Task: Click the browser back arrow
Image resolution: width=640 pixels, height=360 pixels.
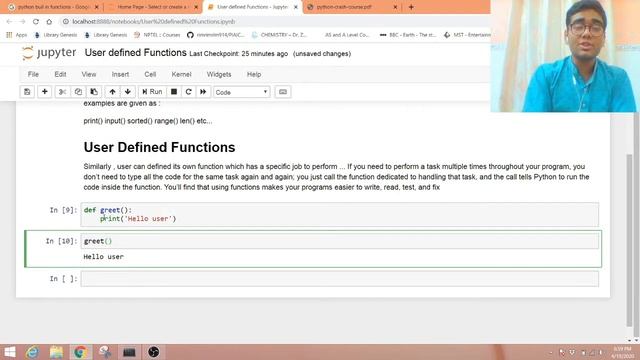Action: coord(9,22)
